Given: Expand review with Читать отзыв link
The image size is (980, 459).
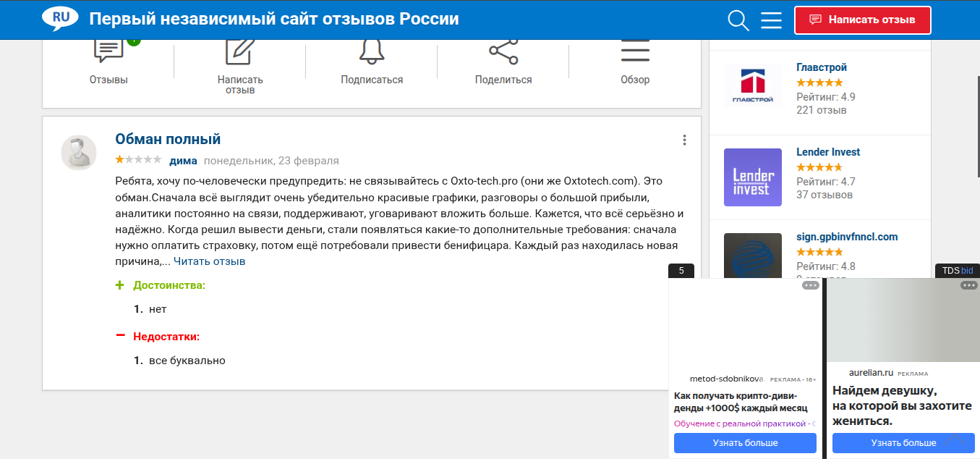Looking at the screenshot, I should [209, 261].
